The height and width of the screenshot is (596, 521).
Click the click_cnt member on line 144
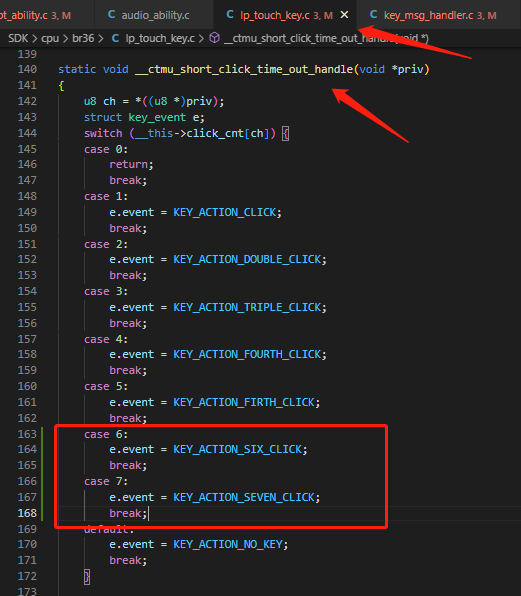215,133
